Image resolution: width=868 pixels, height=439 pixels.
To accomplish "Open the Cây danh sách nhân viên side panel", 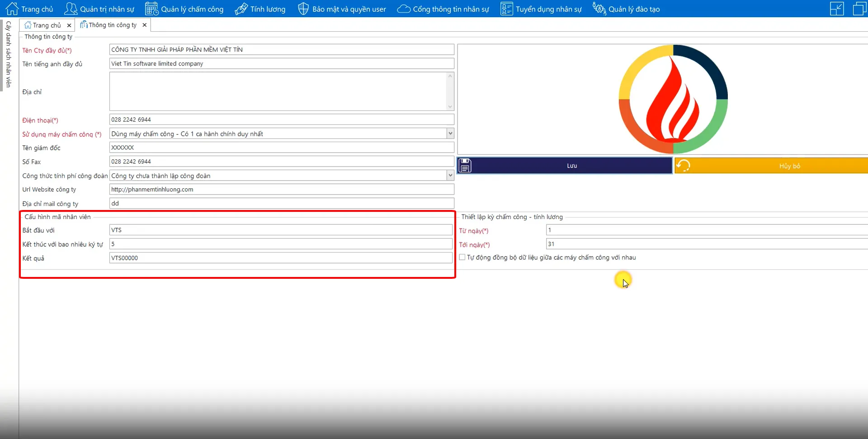I will 8,54.
